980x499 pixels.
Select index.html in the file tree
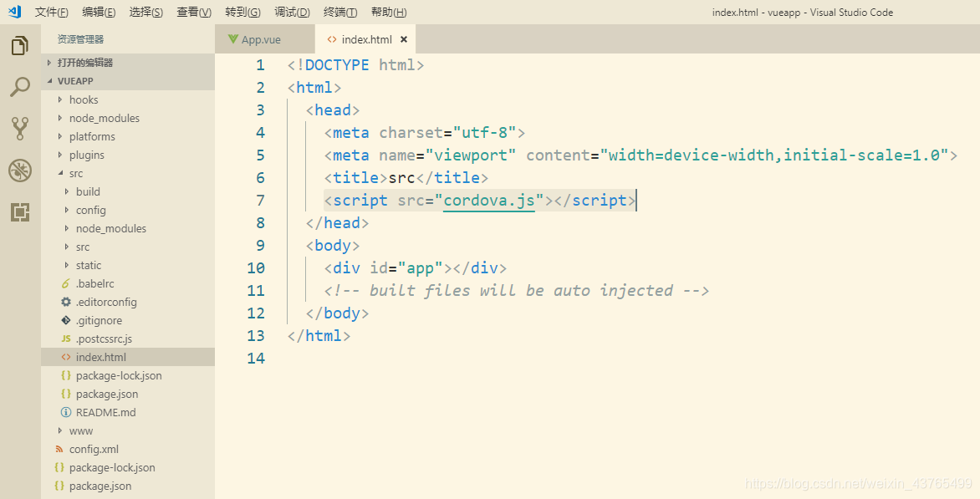(x=127, y=357)
